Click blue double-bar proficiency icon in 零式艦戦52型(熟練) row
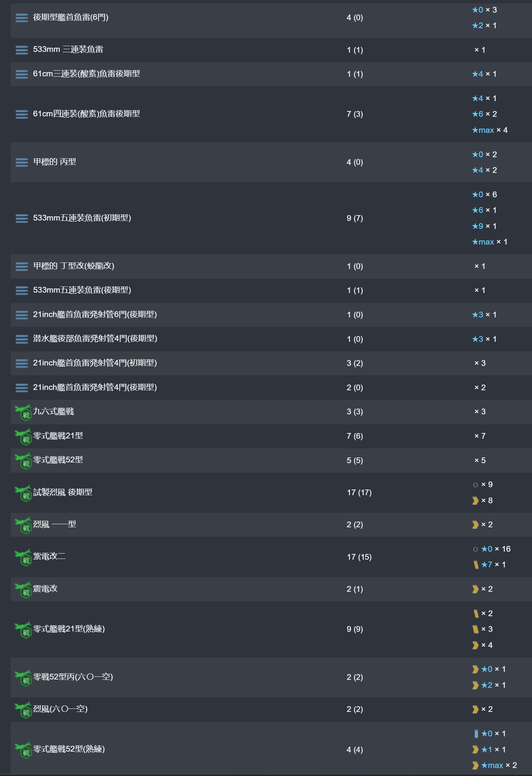This screenshot has width=532, height=776. [476, 733]
